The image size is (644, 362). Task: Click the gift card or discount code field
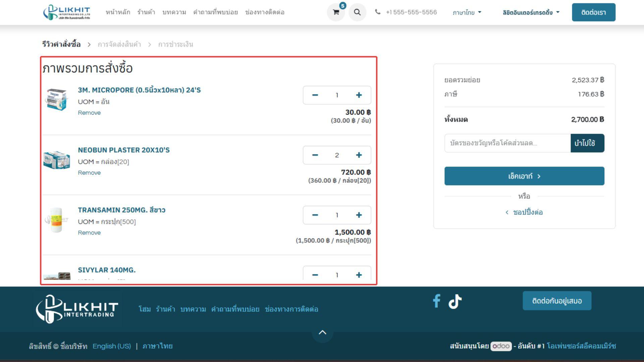[x=507, y=143]
